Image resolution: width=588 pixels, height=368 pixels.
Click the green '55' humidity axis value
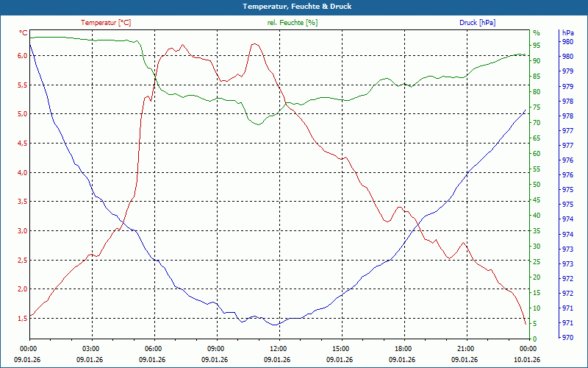(537, 169)
